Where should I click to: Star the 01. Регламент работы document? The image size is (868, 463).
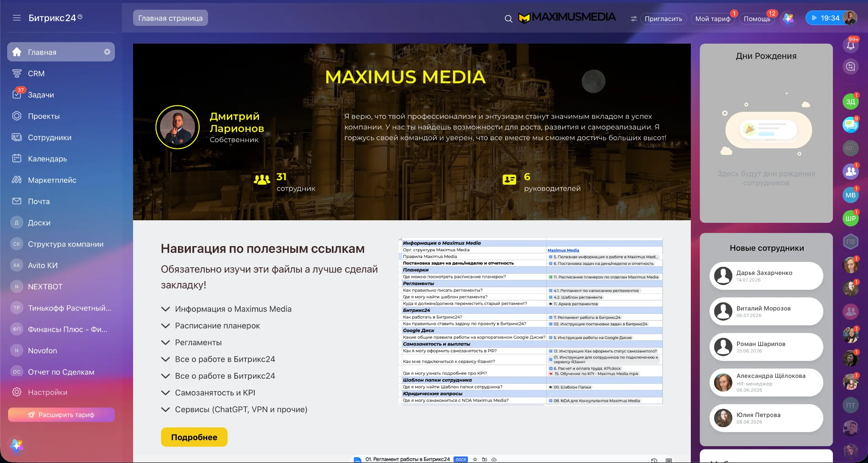475,460
